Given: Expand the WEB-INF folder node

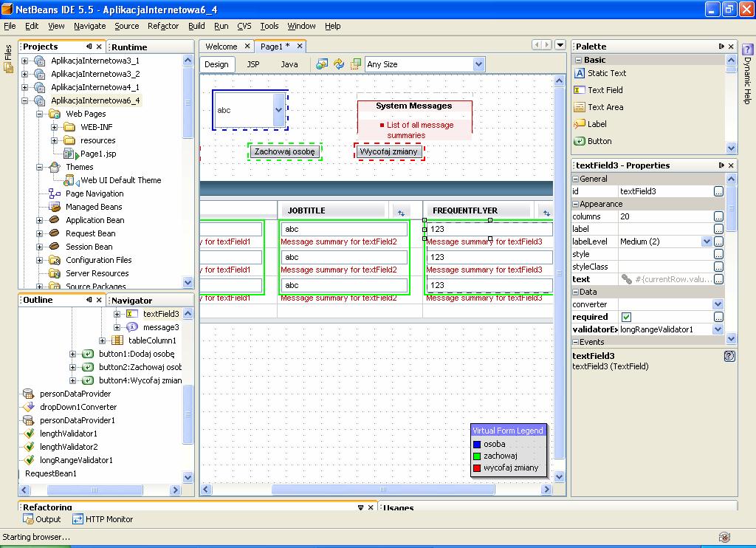Looking at the screenshot, I should [54, 127].
